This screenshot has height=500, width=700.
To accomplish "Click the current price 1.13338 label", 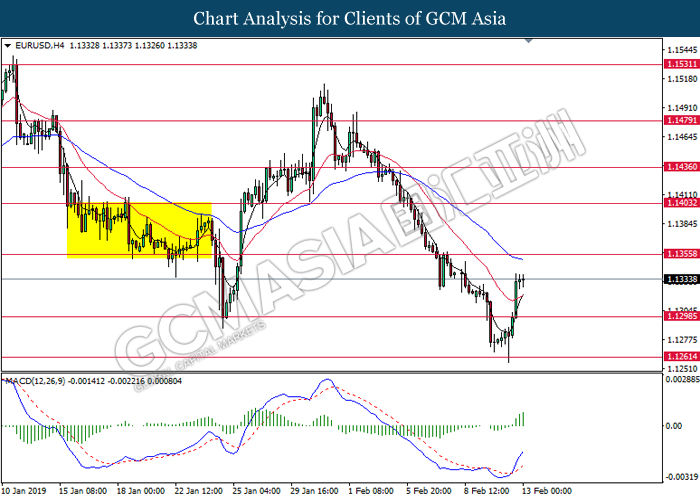I will point(682,279).
